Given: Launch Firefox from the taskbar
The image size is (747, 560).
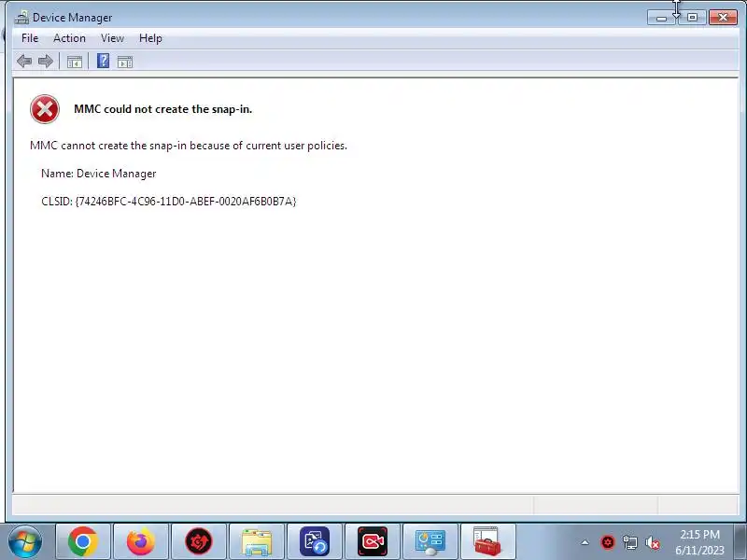Looking at the screenshot, I should tap(141, 541).
